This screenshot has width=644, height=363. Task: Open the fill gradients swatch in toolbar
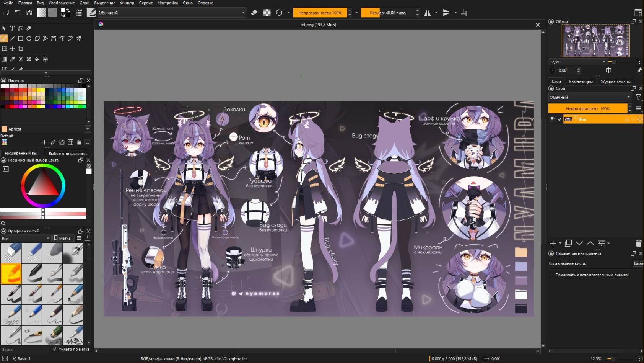coord(41,13)
